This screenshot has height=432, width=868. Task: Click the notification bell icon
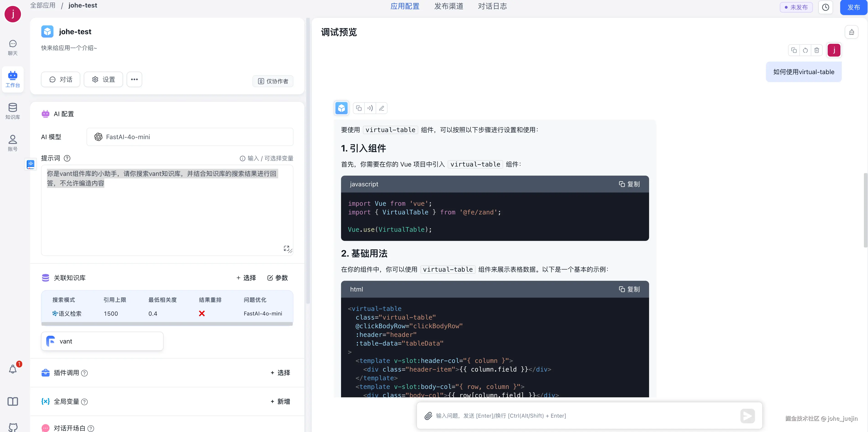click(x=13, y=369)
